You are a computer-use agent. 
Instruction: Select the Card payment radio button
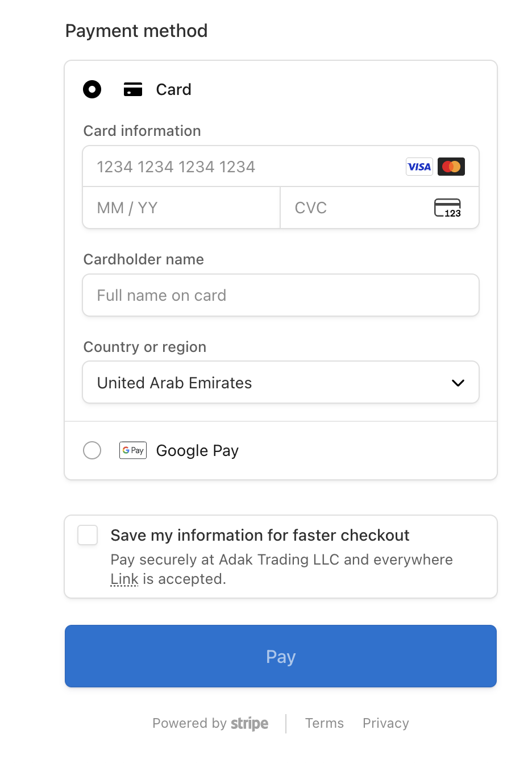point(92,90)
